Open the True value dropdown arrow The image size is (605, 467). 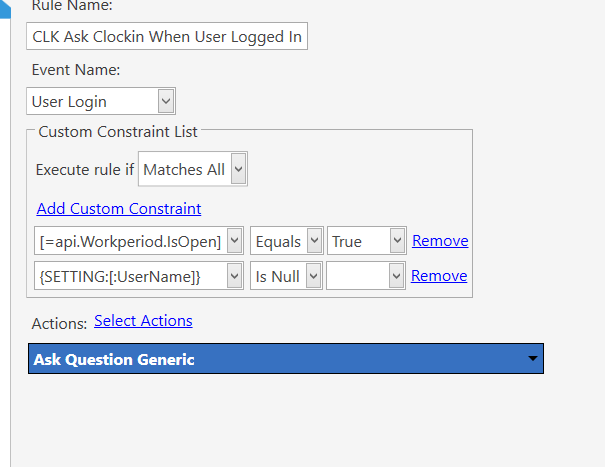[397, 240]
